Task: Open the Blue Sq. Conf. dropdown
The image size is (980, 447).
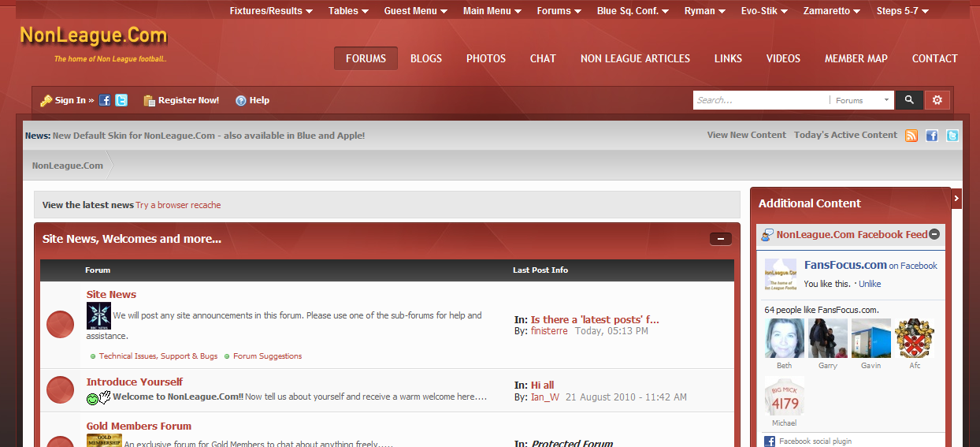Action: pyautogui.click(x=633, y=11)
